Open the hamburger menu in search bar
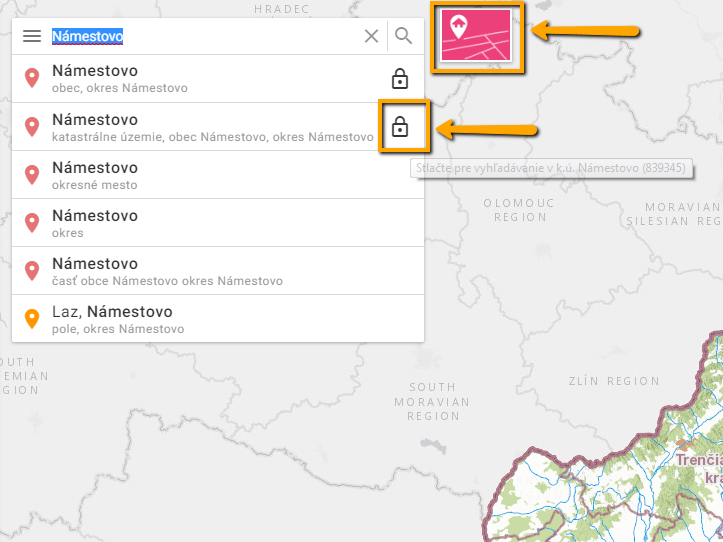The width and height of the screenshot is (723, 542). point(32,36)
